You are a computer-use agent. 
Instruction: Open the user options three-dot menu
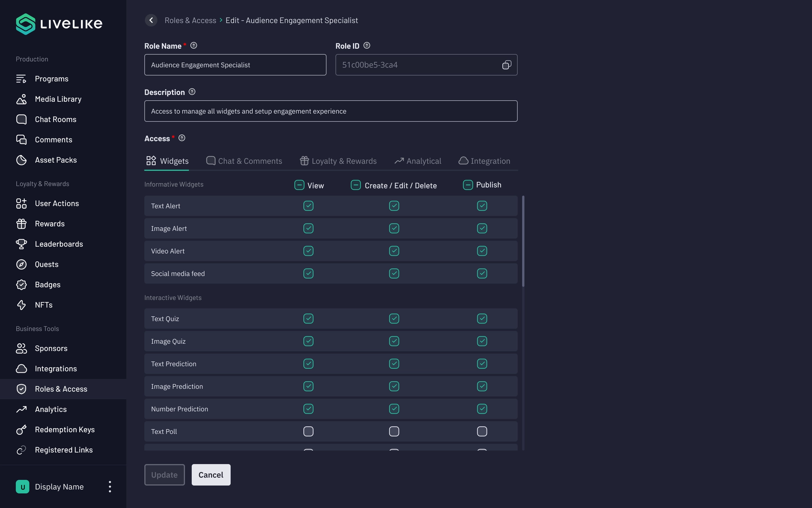(110, 487)
